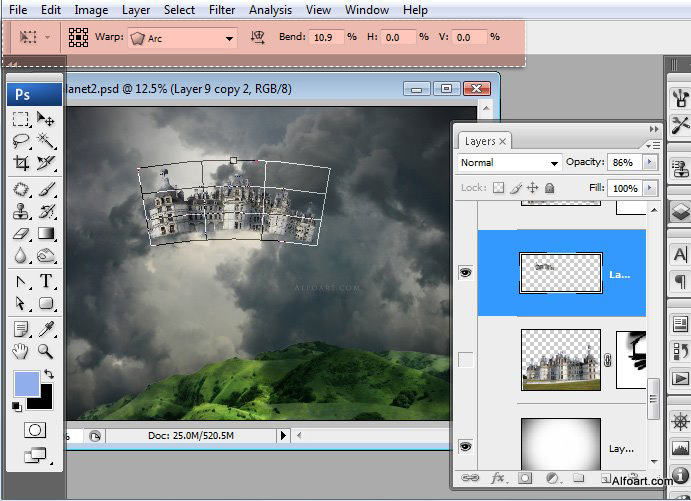Choose the Clone Stamp tool
Image resolution: width=691 pixels, height=501 pixels.
click(20, 211)
